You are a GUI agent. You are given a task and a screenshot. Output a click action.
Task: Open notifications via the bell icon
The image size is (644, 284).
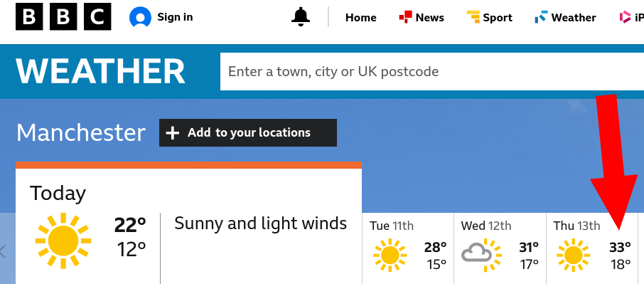pos(301,17)
